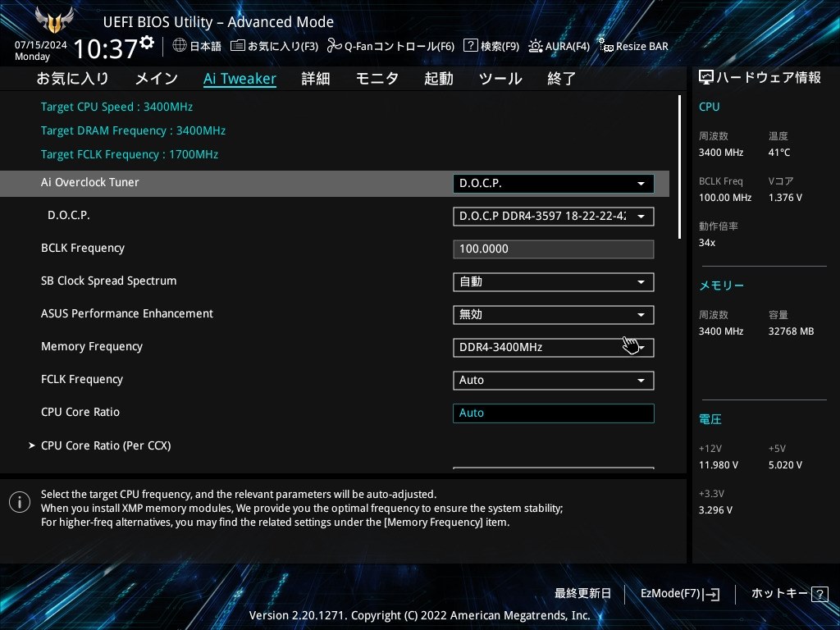The height and width of the screenshot is (630, 840).
Task: Select the BCLK Frequency label
Action: 83,248
